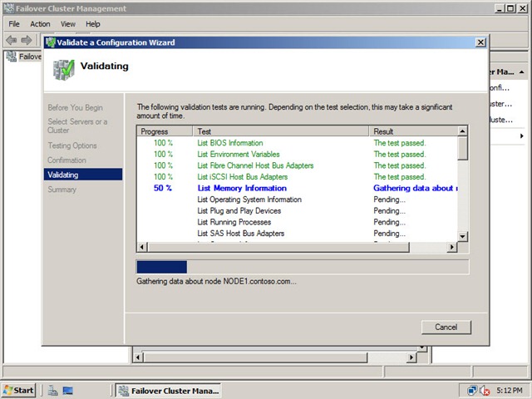Click the validation progress bar
532x399 pixels.
point(303,267)
